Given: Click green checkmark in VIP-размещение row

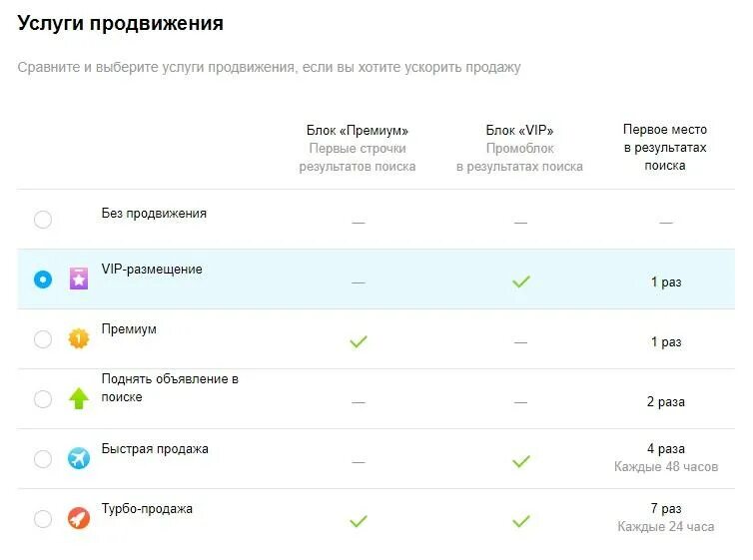Looking at the screenshot, I should pyautogui.click(x=521, y=281).
